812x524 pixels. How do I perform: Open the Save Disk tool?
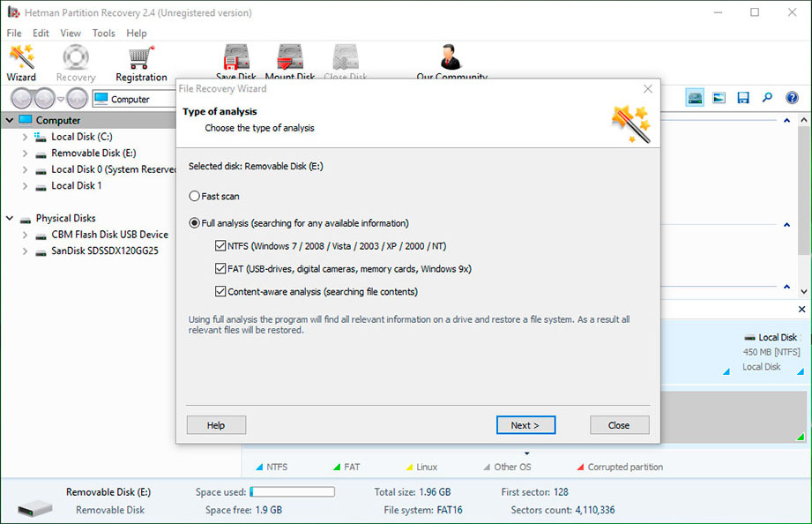click(x=234, y=56)
